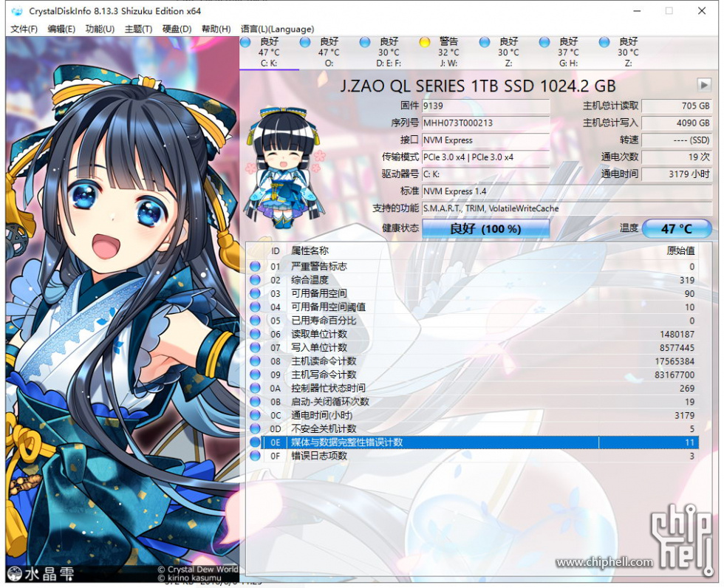This screenshot has height=588, width=724.
Task: Open the 帮助(H) menu
Action: click(216, 29)
